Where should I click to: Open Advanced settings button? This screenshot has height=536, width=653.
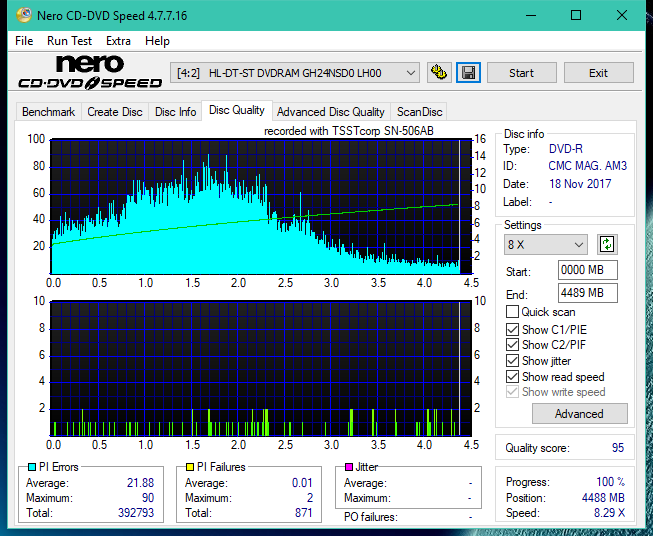(x=579, y=414)
